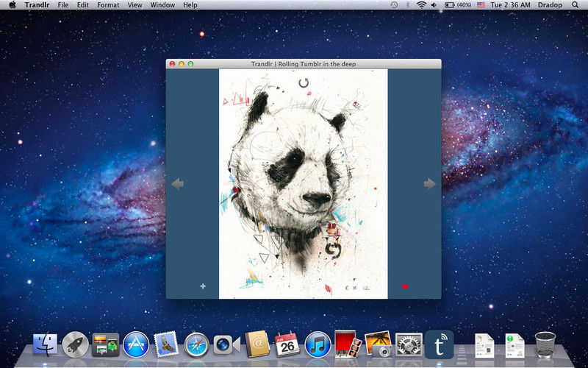The image size is (588, 368).
Task: Open the Window menu
Action: pyautogui.click(x=162, y=5)
